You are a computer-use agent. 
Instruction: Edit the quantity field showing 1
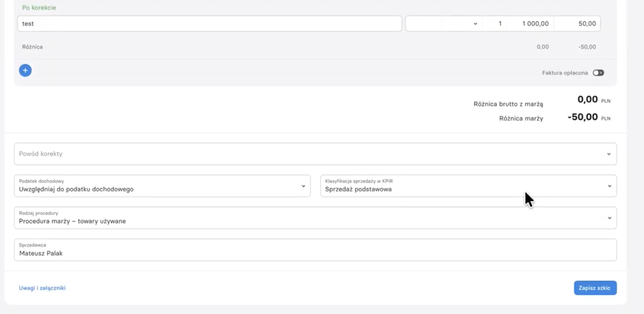494,23
